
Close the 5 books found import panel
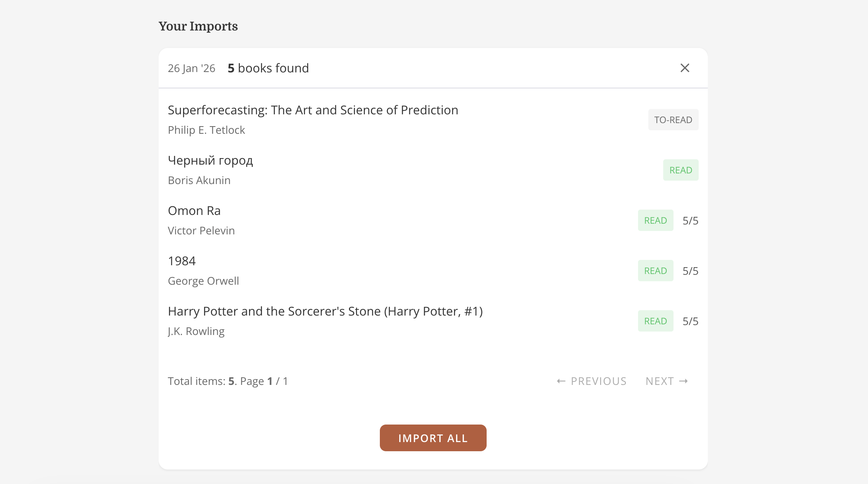(x=685, y=68)
